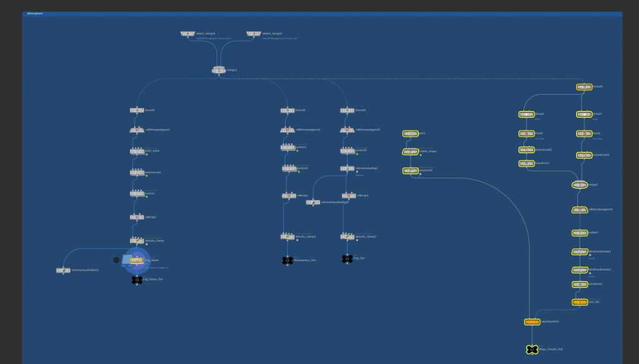Select the polyextrude2 node
639x364 pixels.
coord(526,150)
